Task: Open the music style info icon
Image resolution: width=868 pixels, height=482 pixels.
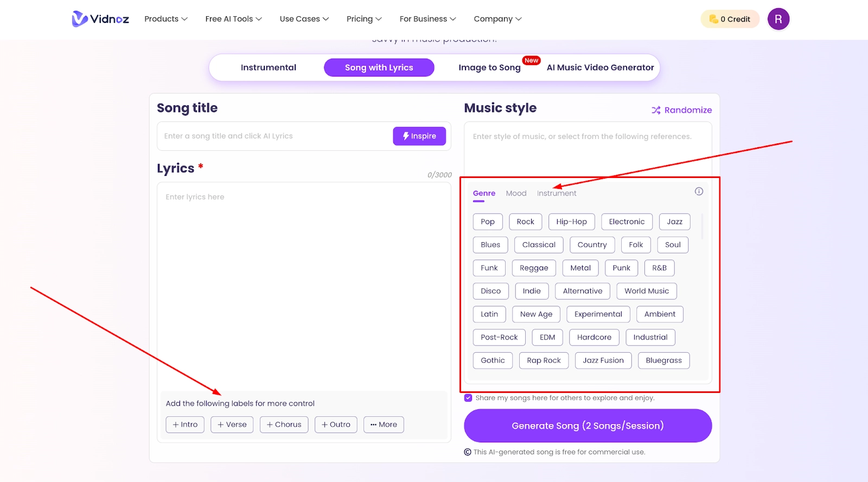Action: 699,192
